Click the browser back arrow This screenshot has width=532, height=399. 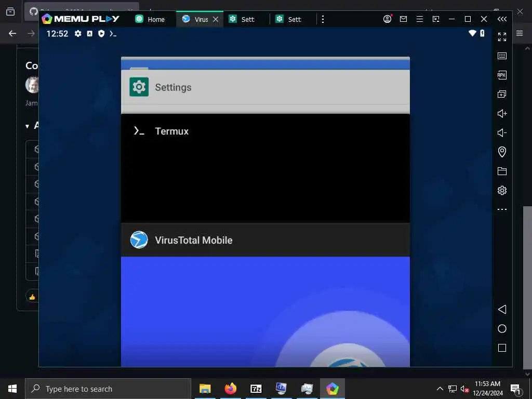point(12,33)
